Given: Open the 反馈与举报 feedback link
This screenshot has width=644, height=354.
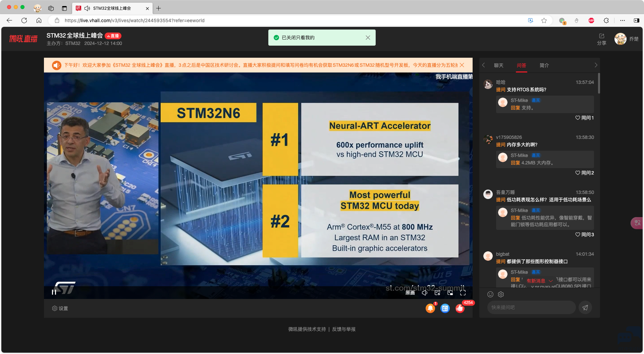Looking at the screenshot, I should point(344,329).
